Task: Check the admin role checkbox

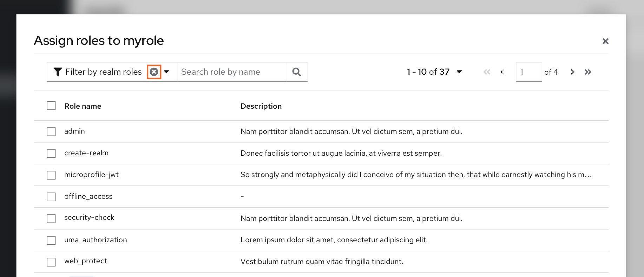Action: [51, 131]
